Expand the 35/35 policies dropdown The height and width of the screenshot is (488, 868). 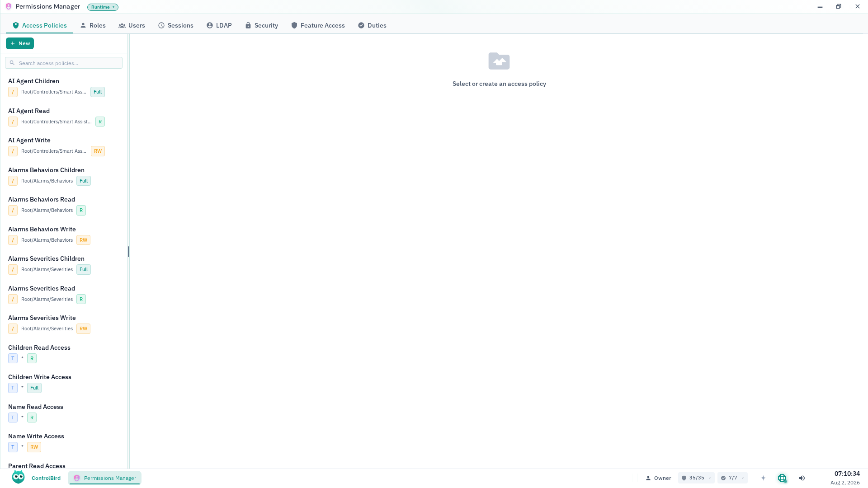[x=696, y=478]
